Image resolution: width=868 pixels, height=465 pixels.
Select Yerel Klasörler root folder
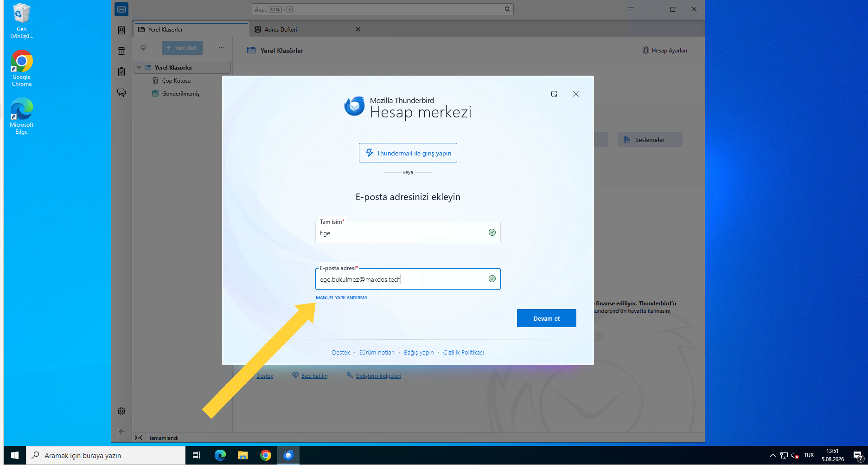[182, 67]
